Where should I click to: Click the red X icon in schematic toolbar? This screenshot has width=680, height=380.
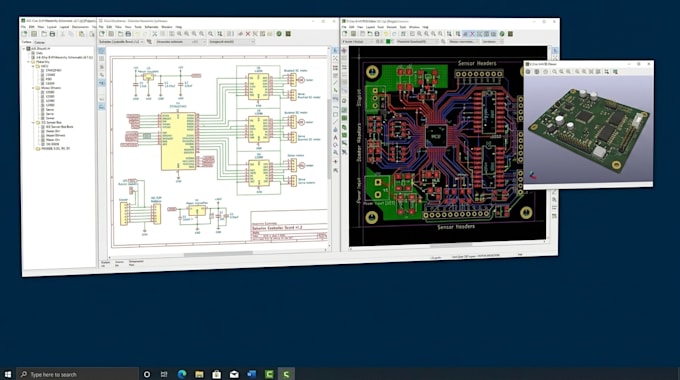pos(248,34)
